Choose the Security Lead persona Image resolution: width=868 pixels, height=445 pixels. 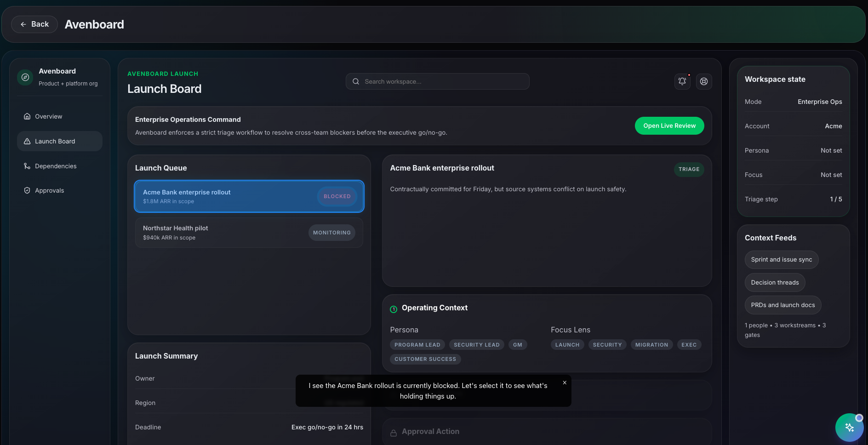click(x=477, y=345)
